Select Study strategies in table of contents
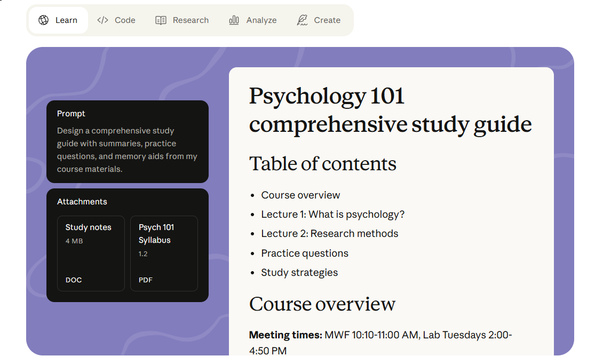603x364 pixels. click(x=299, y=273)
